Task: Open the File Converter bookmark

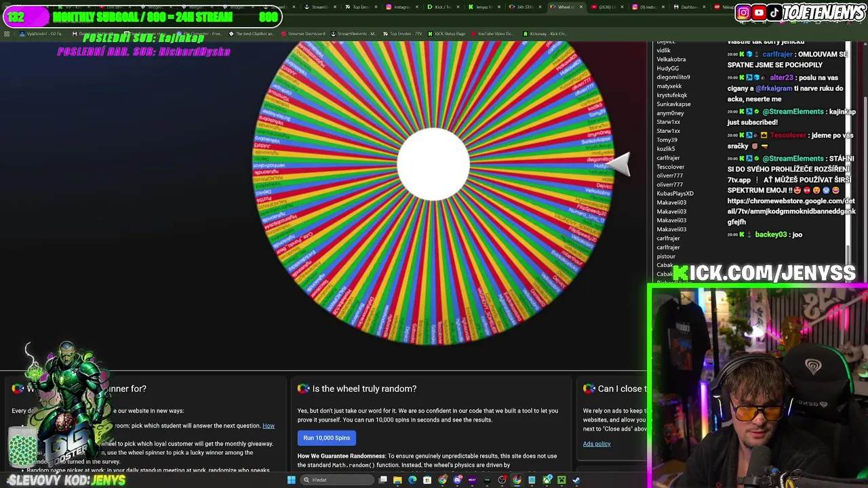Action: point(199,34)
